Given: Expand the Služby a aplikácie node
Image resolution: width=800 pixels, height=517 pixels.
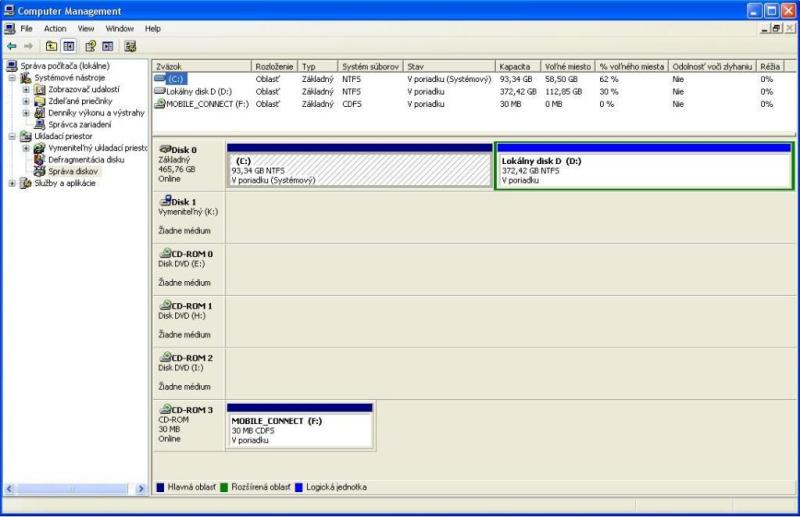Looking at the screenshot, I should (13, 183).
